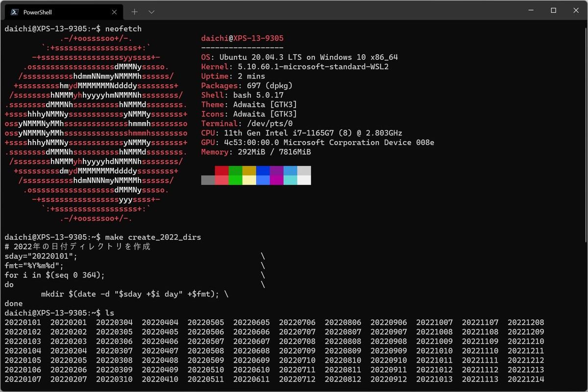Click the Terminal: /dev/pts/0 line
This screenshot has width=588, height=392.
[x=247, y=123]
